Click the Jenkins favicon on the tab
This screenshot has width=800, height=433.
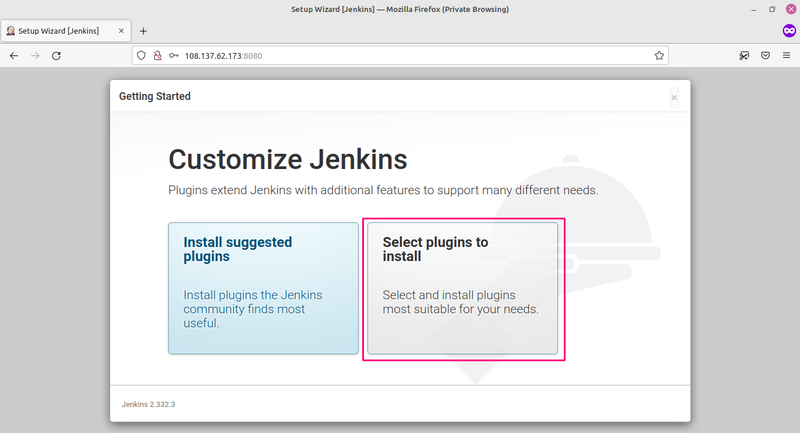click(x=10, y=31)
